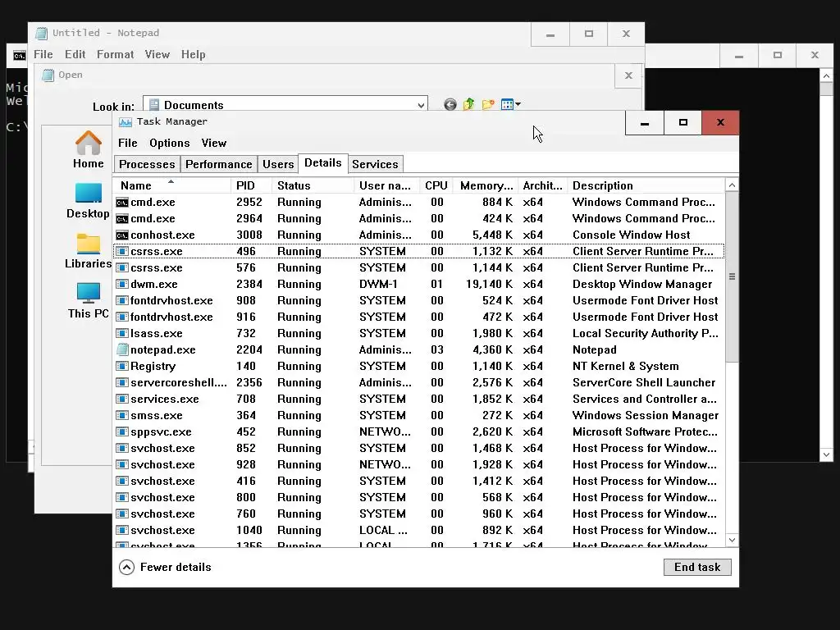Open Notepad Help menu
The height and width of the screenshot is (630, 840).
(x=193, y=55)
